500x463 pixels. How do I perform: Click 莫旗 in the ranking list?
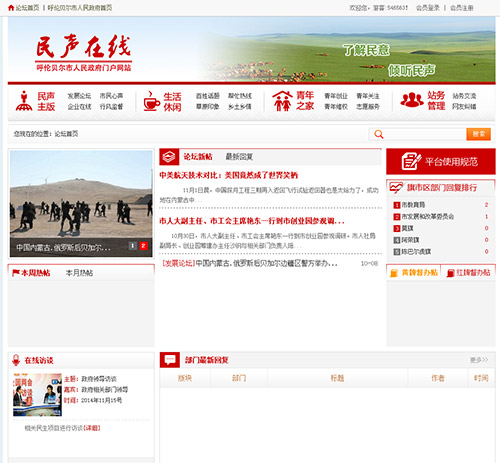[x=407, y=228]
